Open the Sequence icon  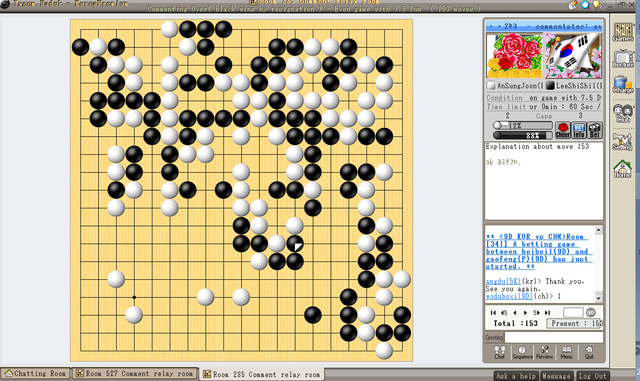pyautogui.click(x=522, y=352)
